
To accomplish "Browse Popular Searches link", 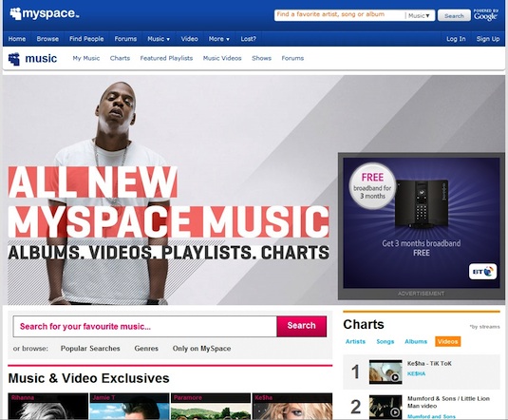I will click(90, 349).
